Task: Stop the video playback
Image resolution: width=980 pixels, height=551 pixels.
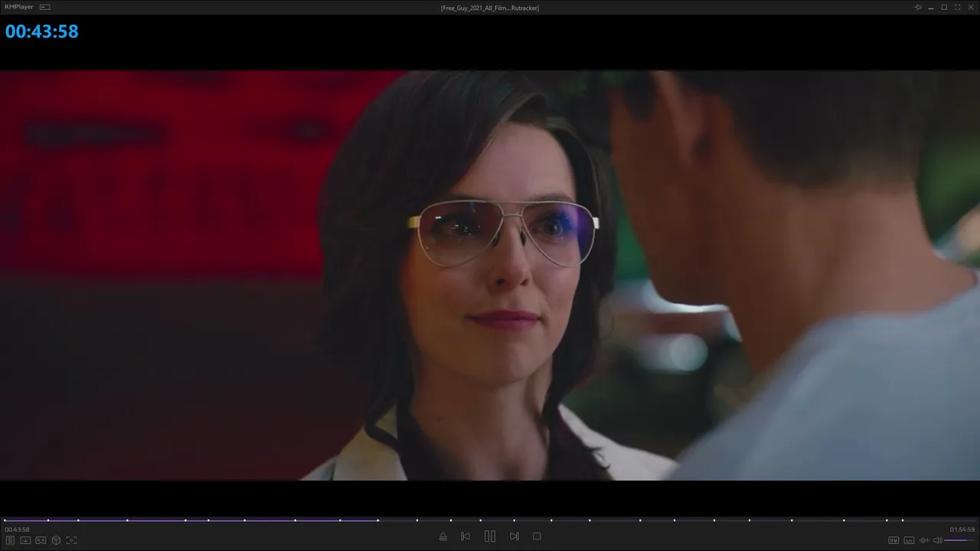Action: 537,536
